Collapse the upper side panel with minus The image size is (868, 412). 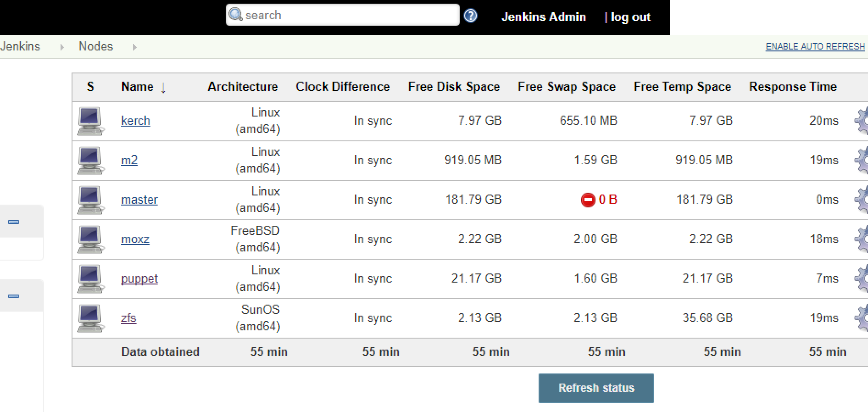[14, 222]
